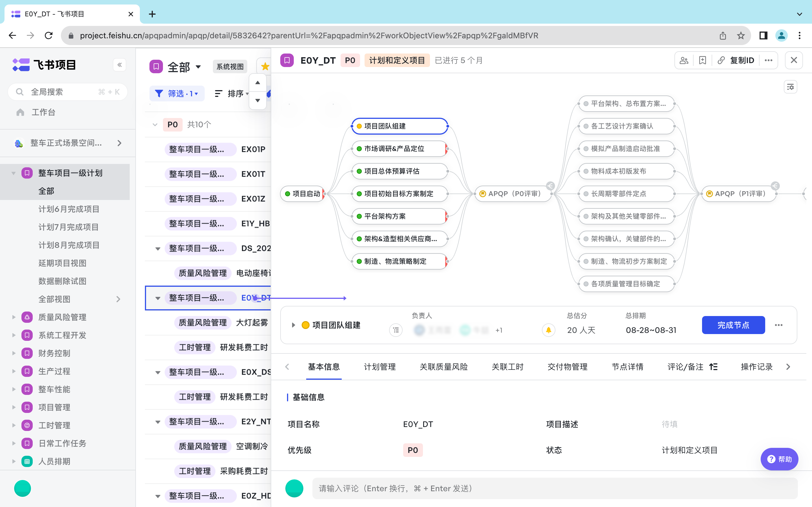This screenshot has width=812, height=507.
Task: Select 延期项目视图 in sidebar
Action: 62,263
